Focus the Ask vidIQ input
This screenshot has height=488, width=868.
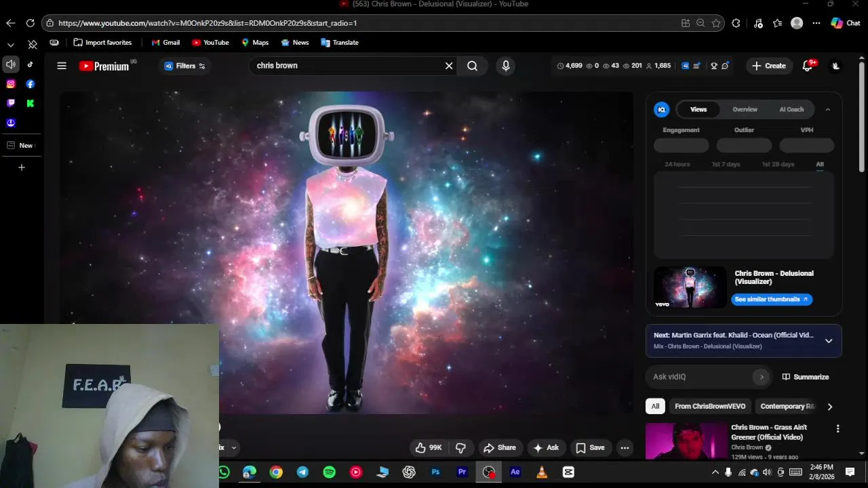pyautogui.click(x=701, y=377)
